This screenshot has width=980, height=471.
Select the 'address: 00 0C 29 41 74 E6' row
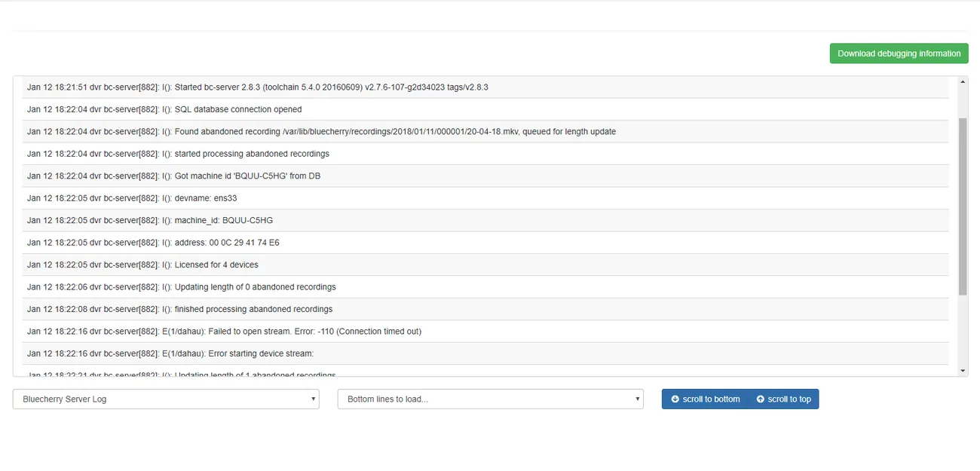[481, 243]
